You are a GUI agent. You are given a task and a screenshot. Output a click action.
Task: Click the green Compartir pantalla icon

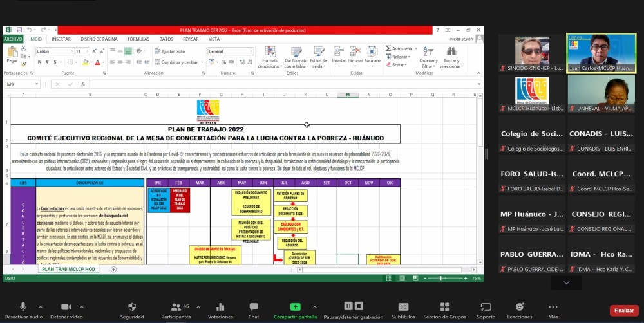point(295,307)
